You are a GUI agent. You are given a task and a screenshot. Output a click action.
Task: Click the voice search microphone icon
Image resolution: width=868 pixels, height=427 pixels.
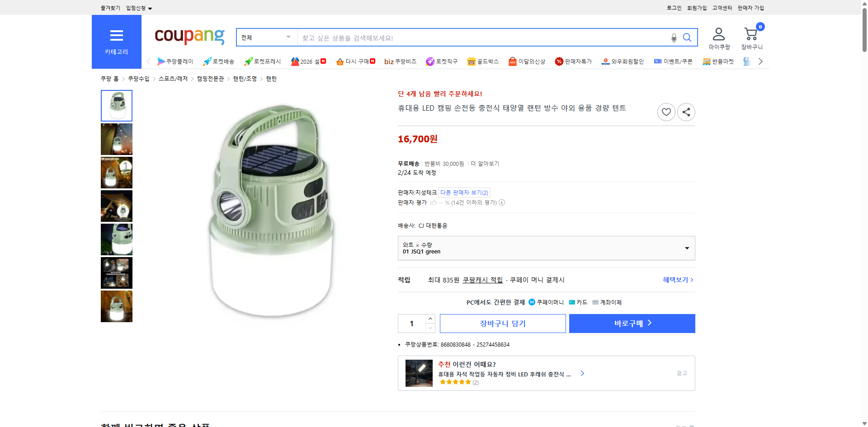click(x=673, y=38)
